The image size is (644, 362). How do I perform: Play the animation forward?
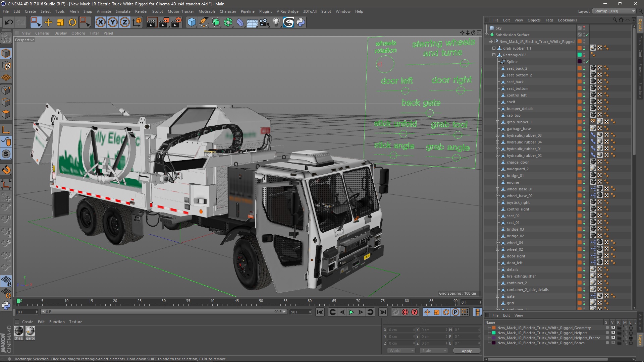[351, 312]
